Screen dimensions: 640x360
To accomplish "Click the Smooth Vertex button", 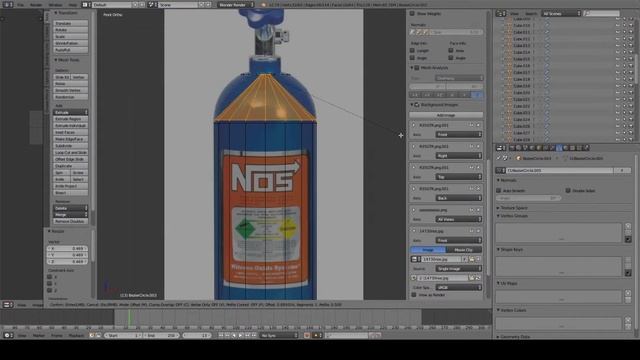I will pos(71,90).
